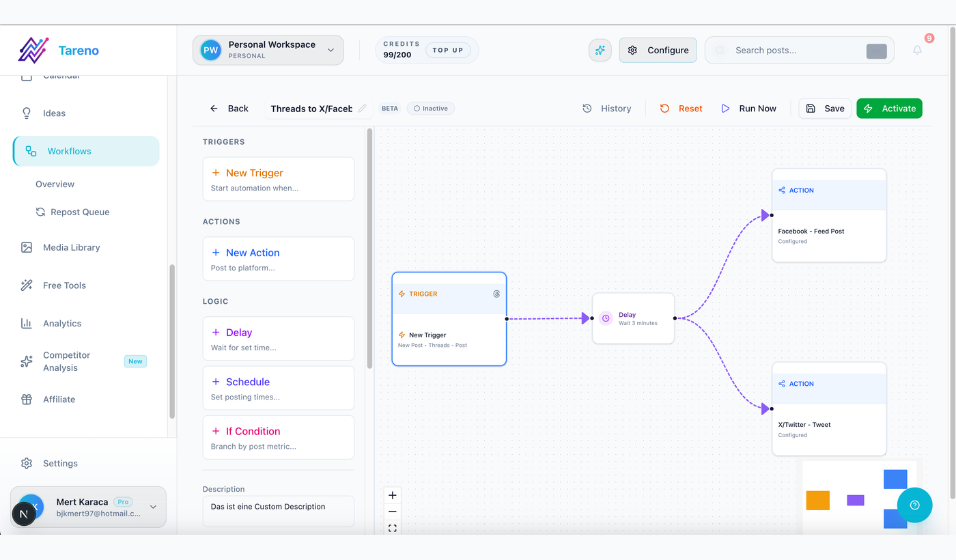This screenshot has height=560, width=956.
Task: Select the Workflows sidebar item
Action: click(x=86, y=151)
